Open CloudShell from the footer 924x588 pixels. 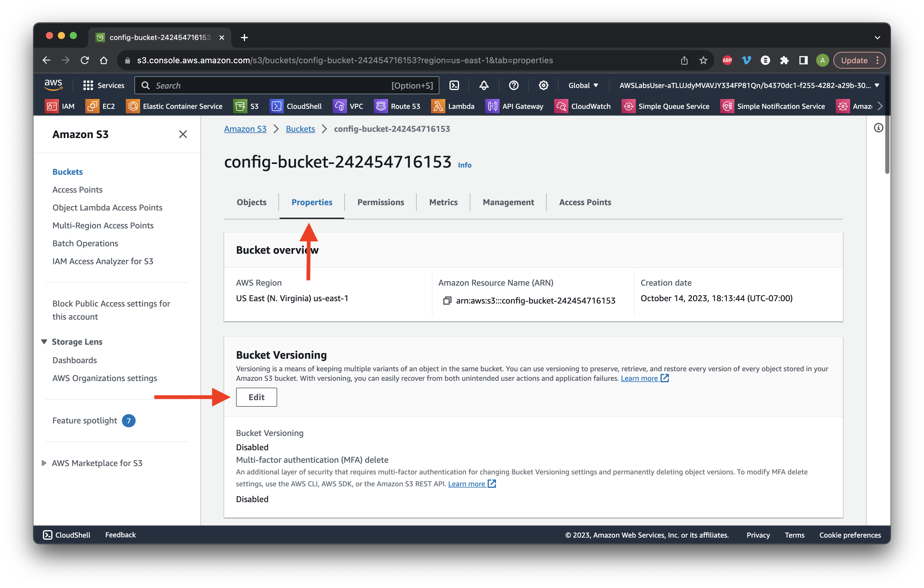67,535
